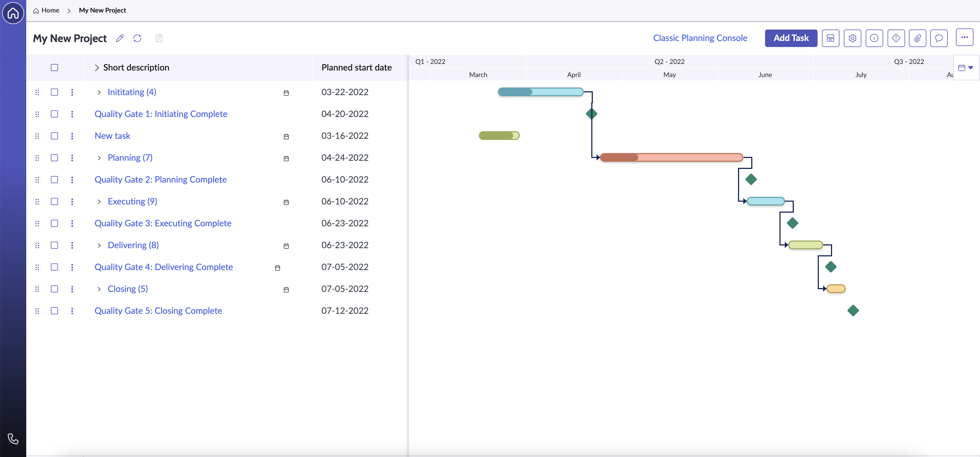Open the attachments paperclip icon
Image resolution: width=980 pixels, height=457 pixels.
point(917,38)
